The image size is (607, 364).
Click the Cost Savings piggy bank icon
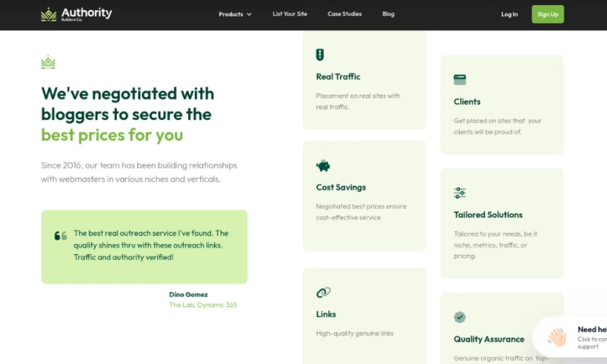[322, 165]
